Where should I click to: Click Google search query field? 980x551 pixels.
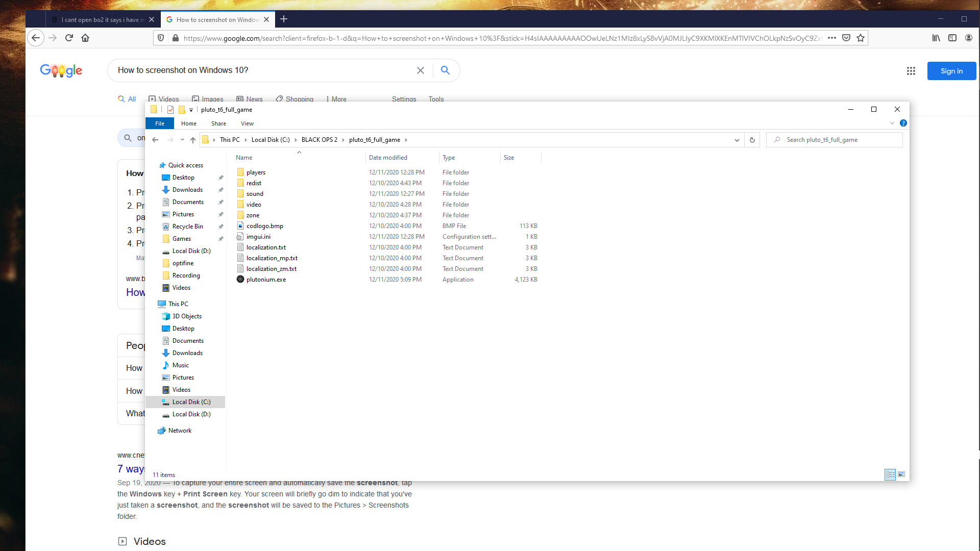[x=263, y=70]
